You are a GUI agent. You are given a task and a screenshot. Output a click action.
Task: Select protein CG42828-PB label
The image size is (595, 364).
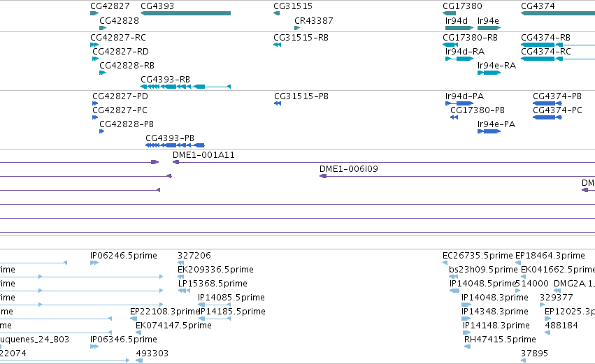pos(127,124)
